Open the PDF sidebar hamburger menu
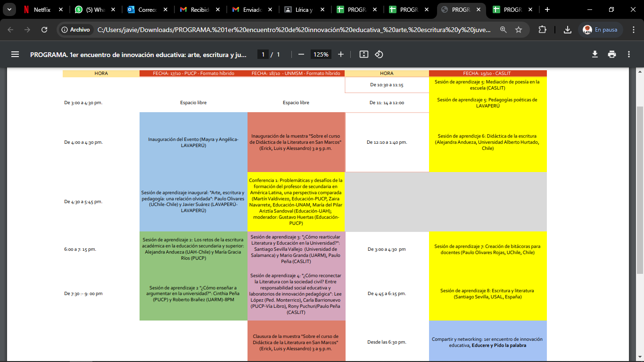 coord(15,54)
